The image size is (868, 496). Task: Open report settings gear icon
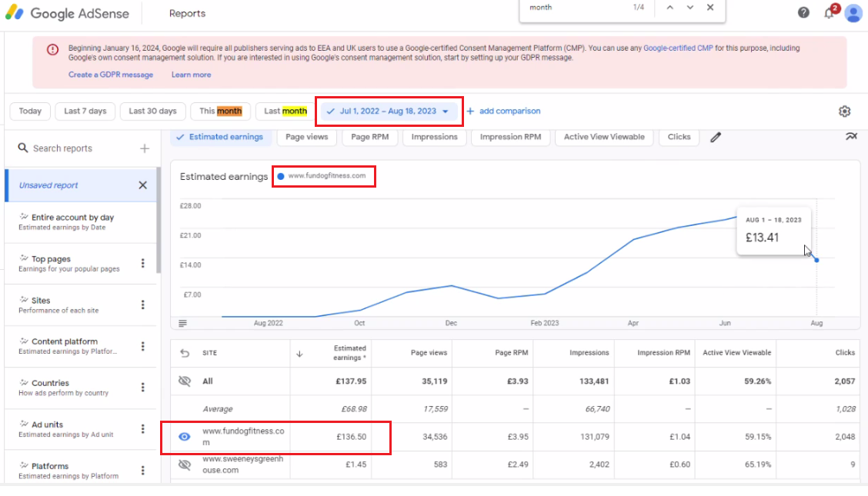coord(844,112)
